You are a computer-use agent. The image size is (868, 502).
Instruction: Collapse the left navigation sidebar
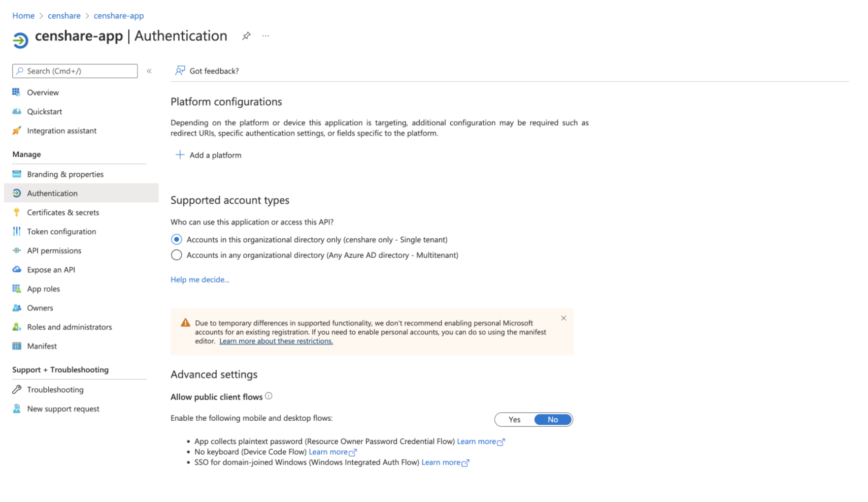pos(149,71)
